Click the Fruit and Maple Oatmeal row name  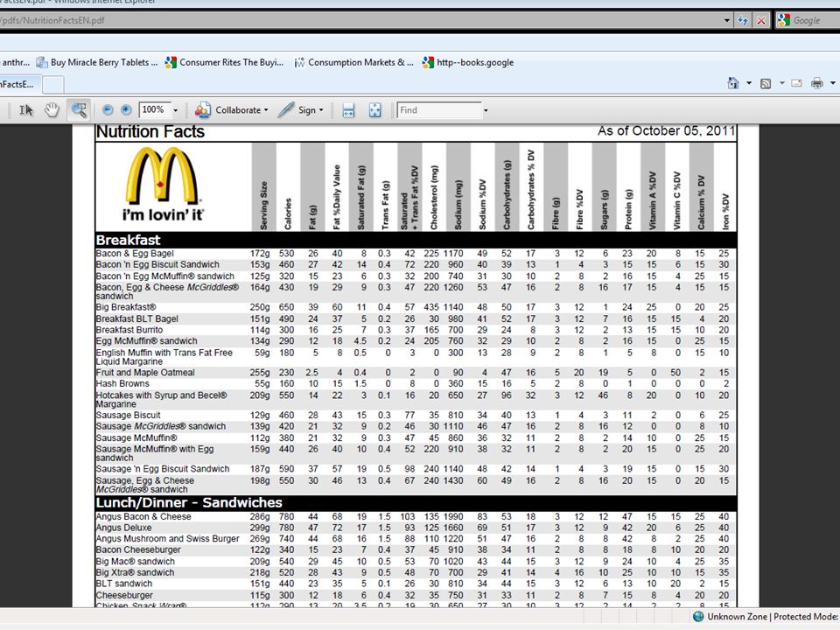[x=145, y=373]
